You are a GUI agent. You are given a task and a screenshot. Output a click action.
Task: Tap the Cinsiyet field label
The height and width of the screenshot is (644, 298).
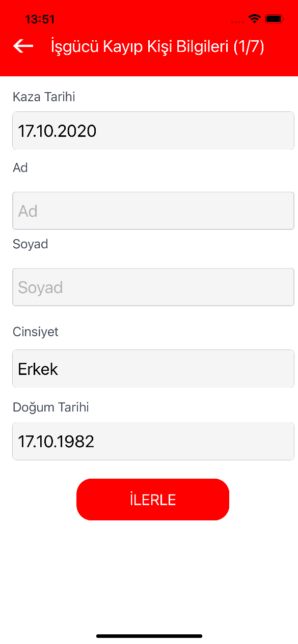[36, 332]
